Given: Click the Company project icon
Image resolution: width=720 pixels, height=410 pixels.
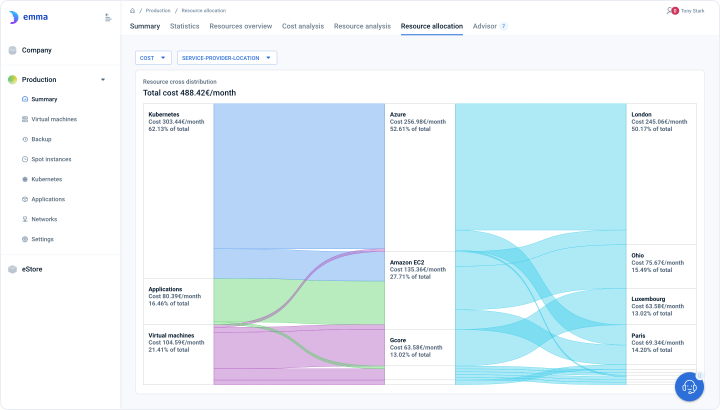Looking at the screenshot, I should [12, 50].
